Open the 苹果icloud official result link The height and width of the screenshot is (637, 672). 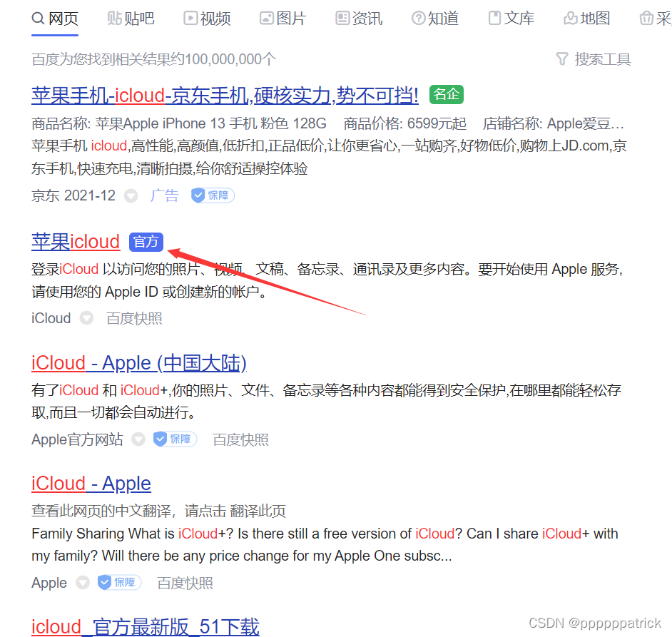(x=76, y=242)
